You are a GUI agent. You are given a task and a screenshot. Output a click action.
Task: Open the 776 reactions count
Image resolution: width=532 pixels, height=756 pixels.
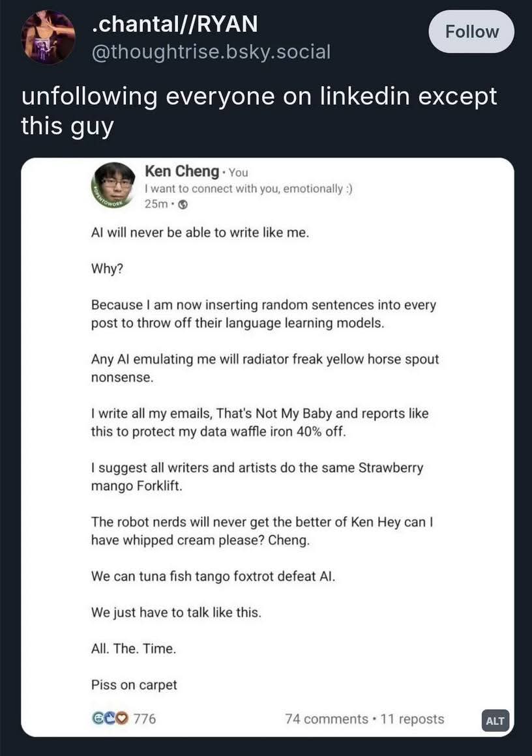(145, 719)
